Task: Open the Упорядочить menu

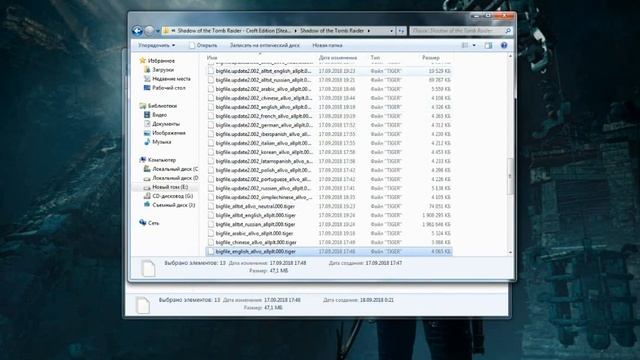Action: [156, 45]
